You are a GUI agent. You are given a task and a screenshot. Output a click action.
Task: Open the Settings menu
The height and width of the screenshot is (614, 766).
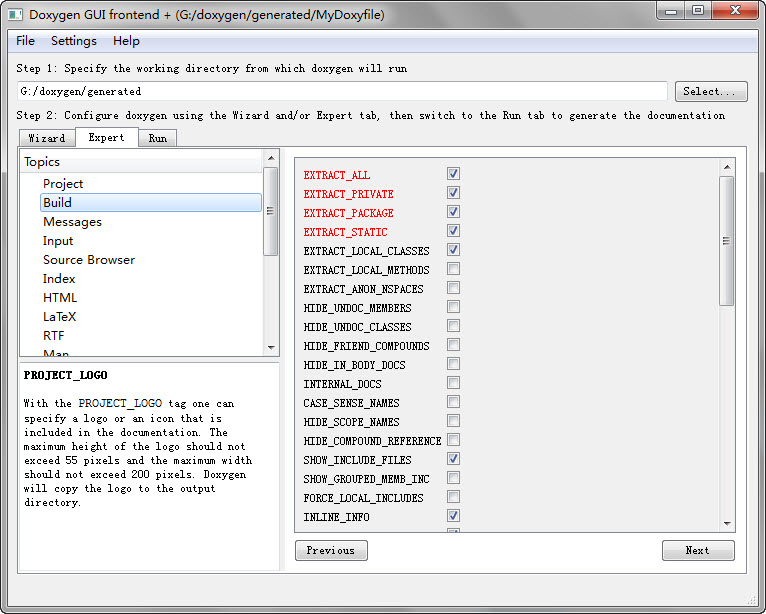pos(74,41)
